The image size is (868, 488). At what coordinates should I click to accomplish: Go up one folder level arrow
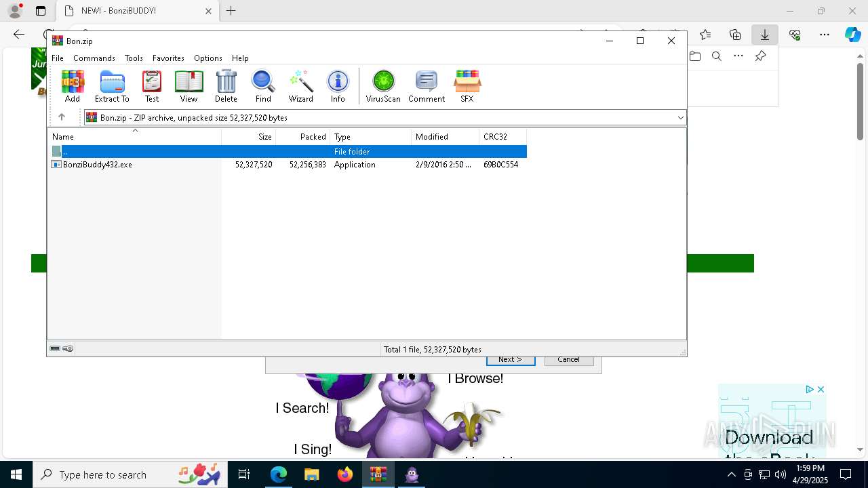(x=62, y=117)
